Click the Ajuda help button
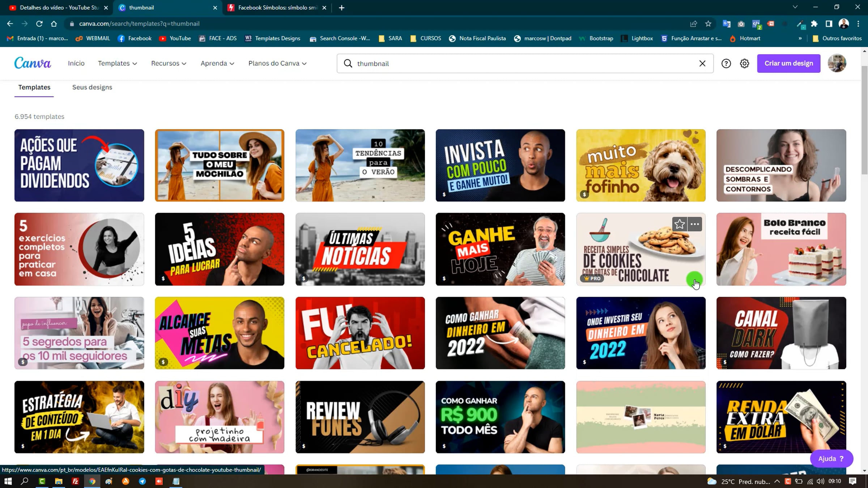Viewport: 868px width, 488px height. [x=831, y=458]
